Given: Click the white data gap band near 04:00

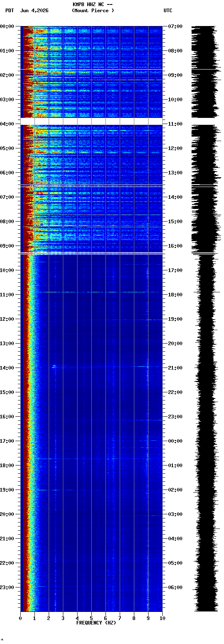Looking at the screenshot, I should [x=91, y=121].
